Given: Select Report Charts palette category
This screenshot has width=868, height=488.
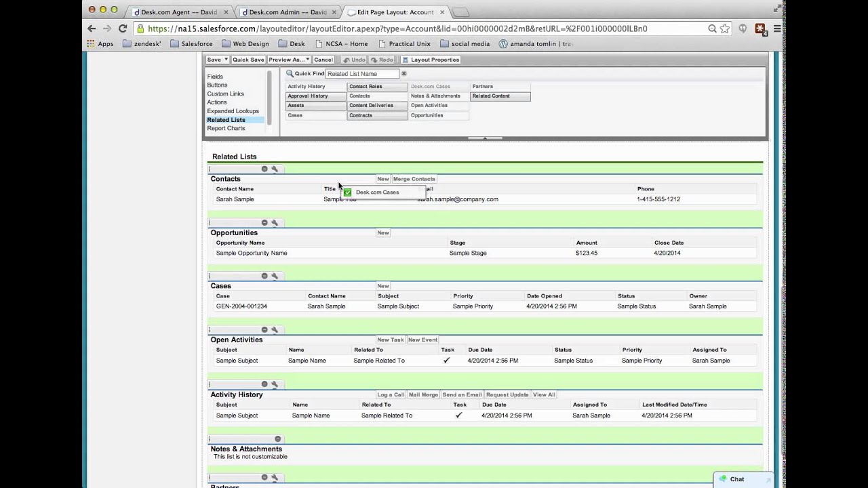Looking at the screenshot, I should 226,128.
